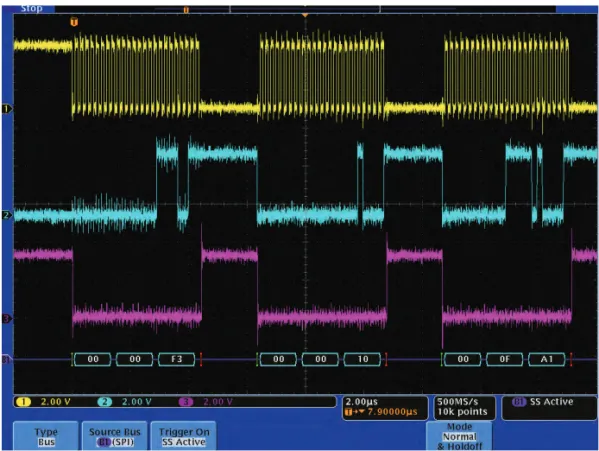Click channel 1 2.00 V scale value
Screen dimensions: 599x451
click(x=55, y=402)
